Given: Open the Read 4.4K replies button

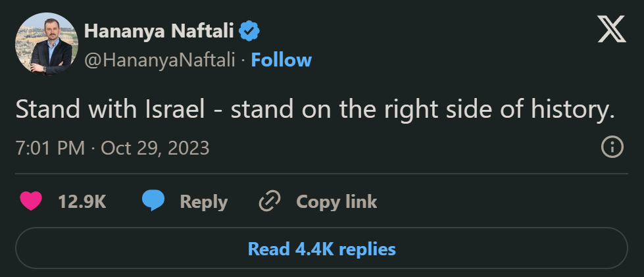Looking at the screenshot, I should click(x=322, y=249).
